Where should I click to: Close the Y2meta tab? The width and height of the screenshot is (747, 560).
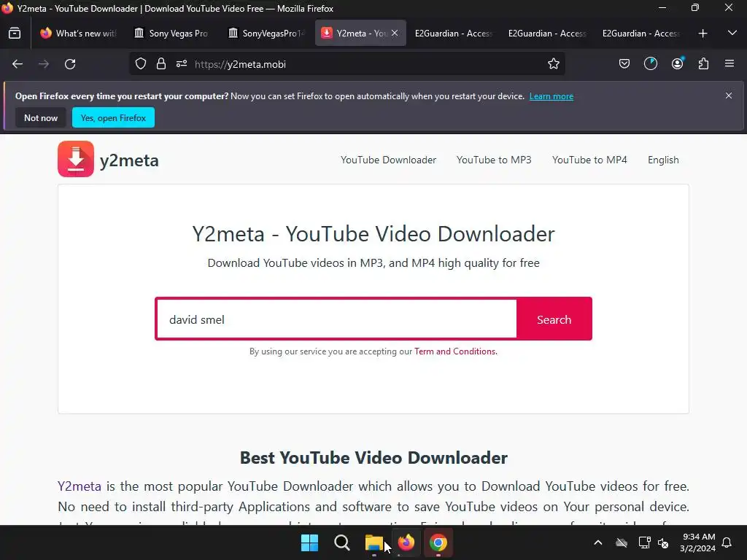pyautogui.click(x=395, y=33)
